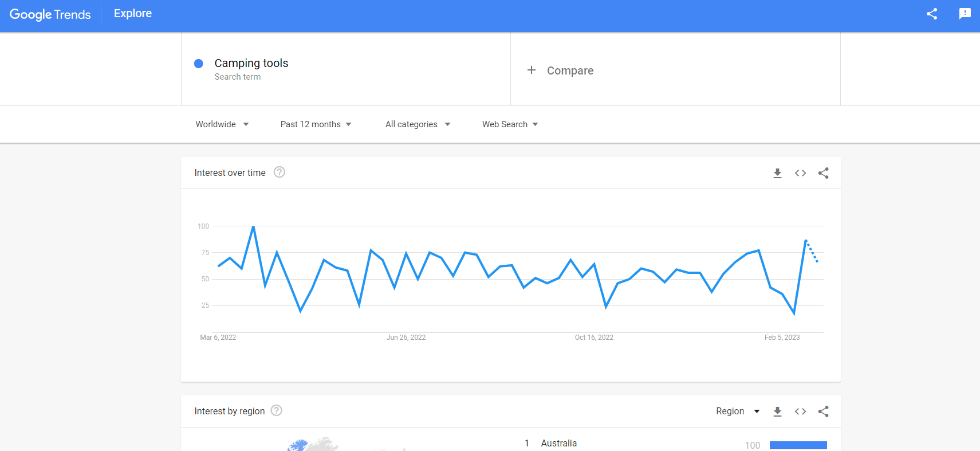980x451 pixels.
Task: Click the share icon in the top header
Action: pyautogui.click(x=932, y=14)
